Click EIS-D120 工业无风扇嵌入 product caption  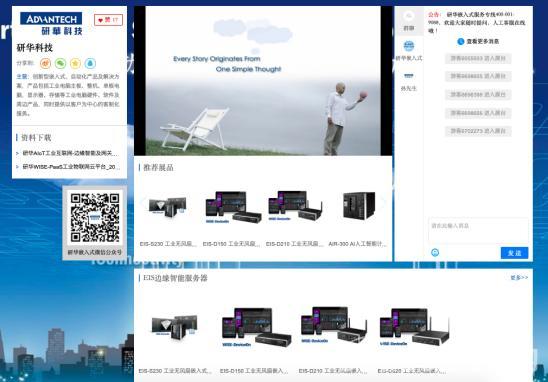(x=412, y=371)
